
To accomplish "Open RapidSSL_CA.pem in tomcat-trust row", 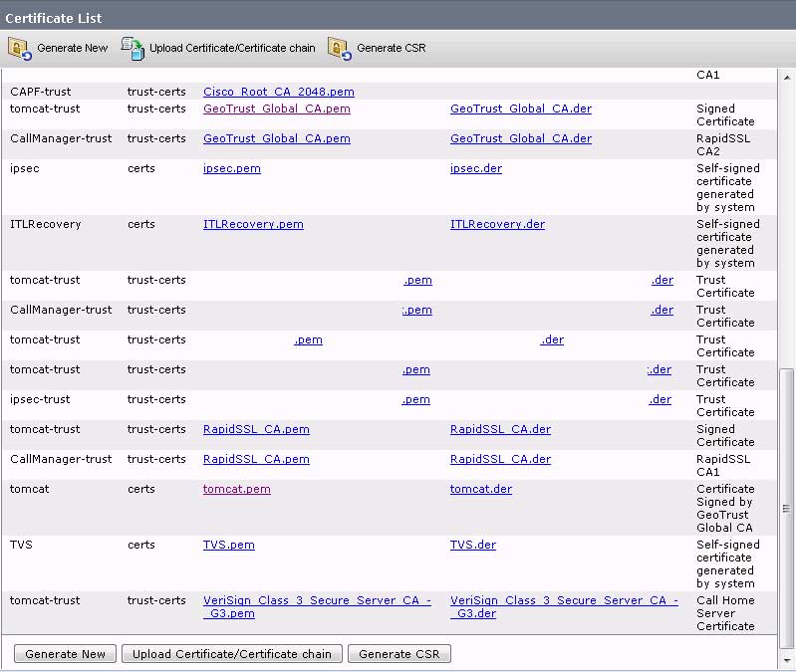I will [256, 429].
